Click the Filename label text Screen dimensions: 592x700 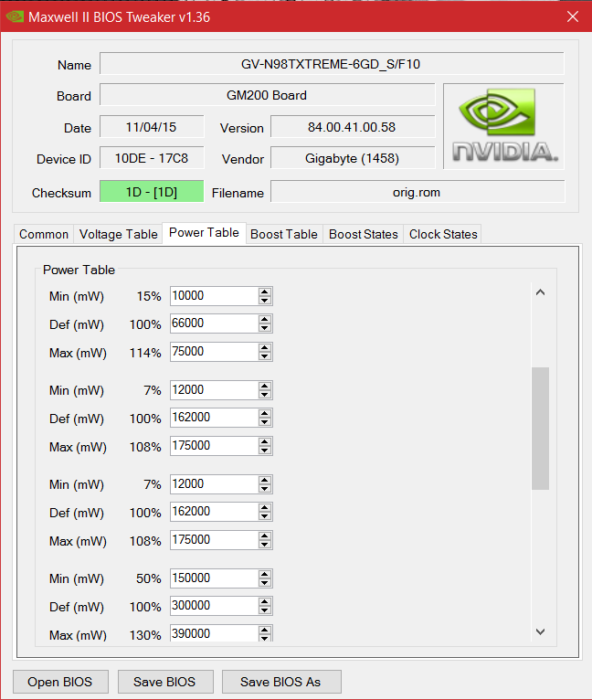click(238, 193)
